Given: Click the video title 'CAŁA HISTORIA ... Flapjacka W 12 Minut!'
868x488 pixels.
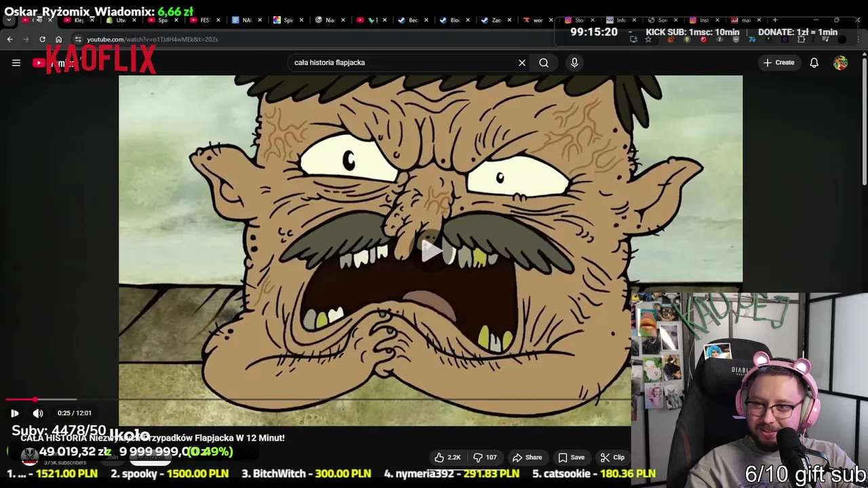Looking at the screenshot, I should 153,438.
